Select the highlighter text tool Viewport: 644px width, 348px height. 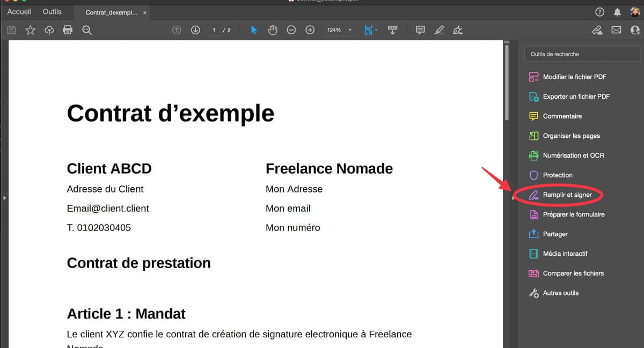439,30
